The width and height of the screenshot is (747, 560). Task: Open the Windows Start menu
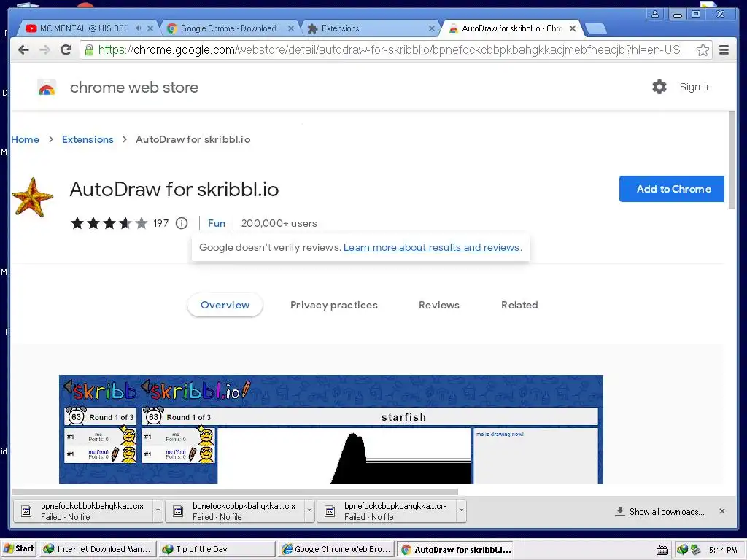point(18,549)
